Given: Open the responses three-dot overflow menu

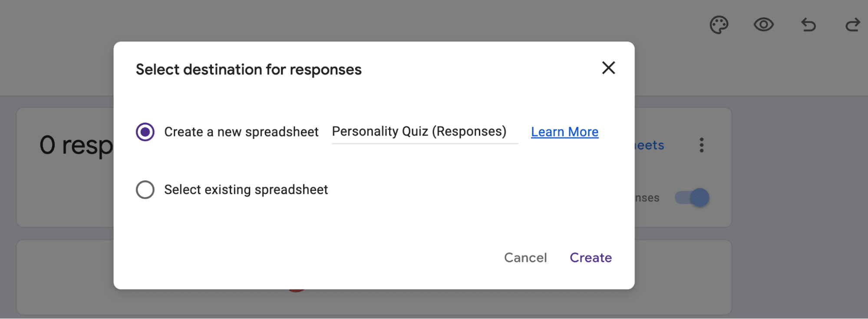Looking at the screenshot, I should (x=701, y=145).
